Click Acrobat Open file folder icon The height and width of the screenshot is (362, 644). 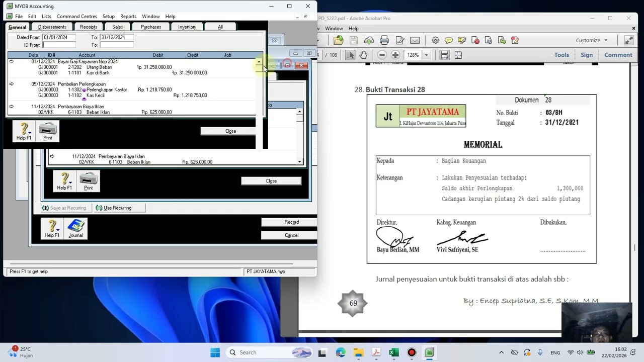[338, 40]
